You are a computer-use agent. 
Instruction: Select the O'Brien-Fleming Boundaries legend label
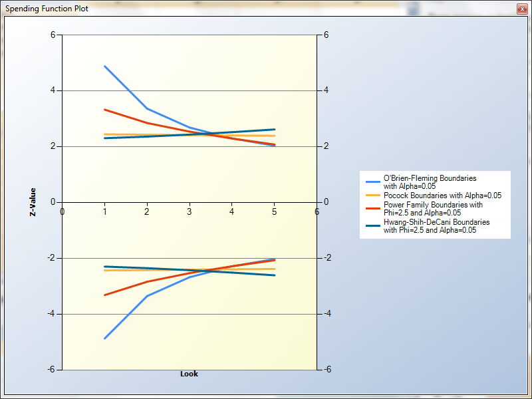click(430, 183)
